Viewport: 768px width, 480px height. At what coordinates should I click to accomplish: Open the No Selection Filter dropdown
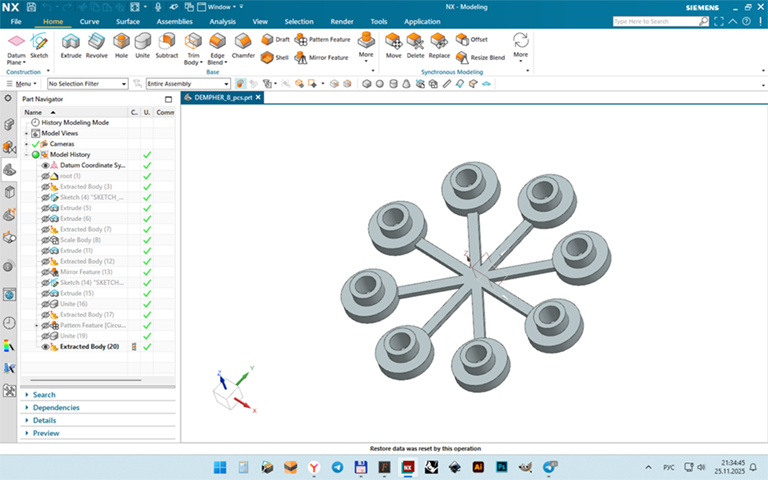click(x=88, y=84)
